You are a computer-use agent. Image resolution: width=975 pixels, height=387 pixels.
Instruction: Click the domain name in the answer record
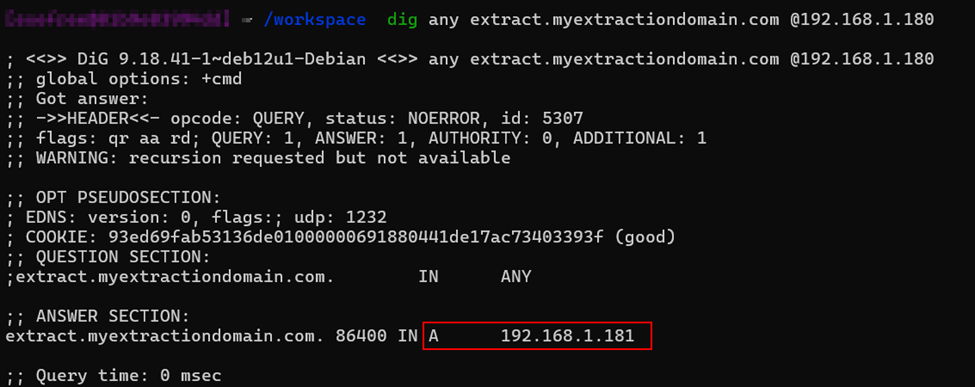pyautogui.click(x=165, y=337)
